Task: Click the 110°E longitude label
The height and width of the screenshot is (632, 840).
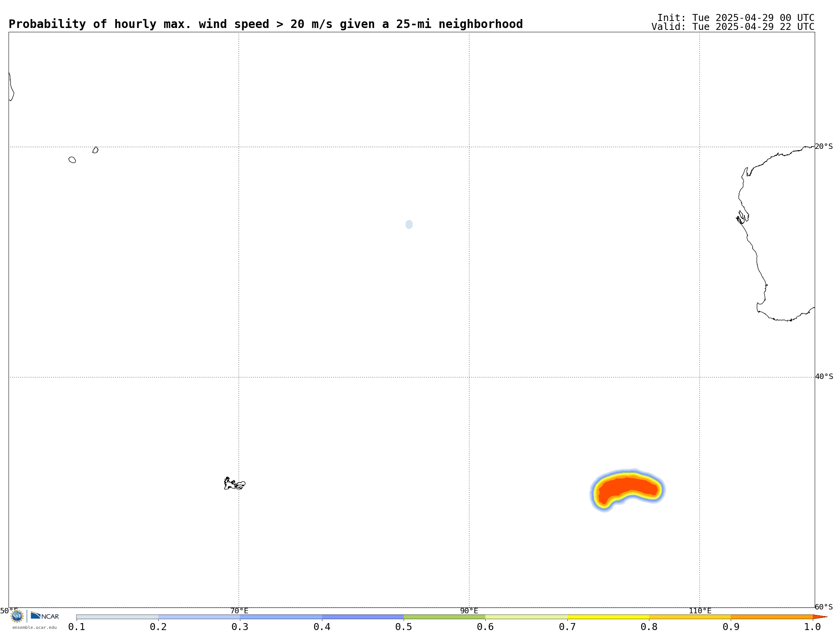Action: (x=700, y=611)
